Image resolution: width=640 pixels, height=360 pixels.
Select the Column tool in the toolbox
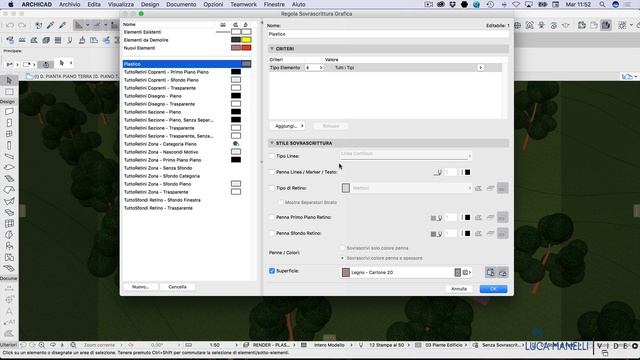pos(9,145)
